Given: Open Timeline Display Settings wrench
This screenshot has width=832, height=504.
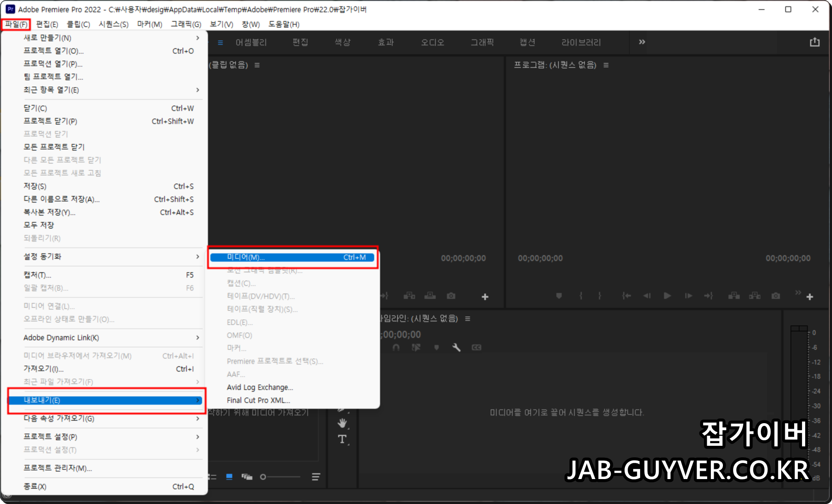Looking at the screenshot, I should click(456, 347).
